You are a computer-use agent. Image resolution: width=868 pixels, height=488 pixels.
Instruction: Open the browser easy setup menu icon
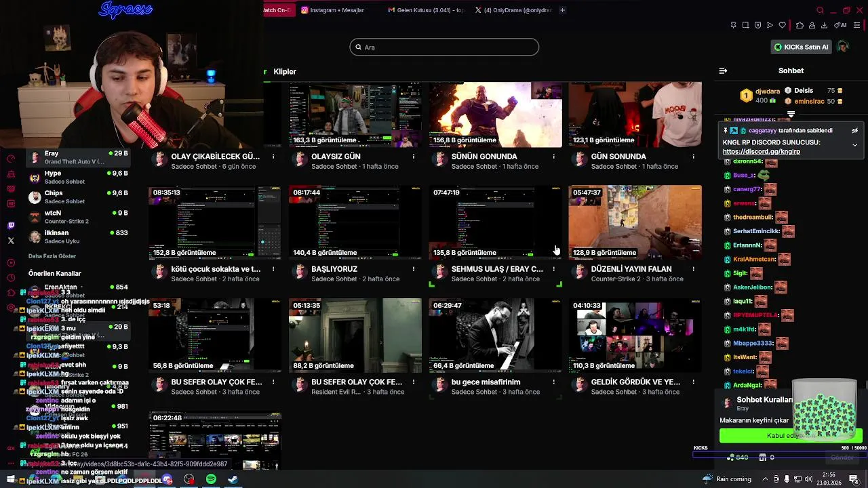tap(857, 25)
